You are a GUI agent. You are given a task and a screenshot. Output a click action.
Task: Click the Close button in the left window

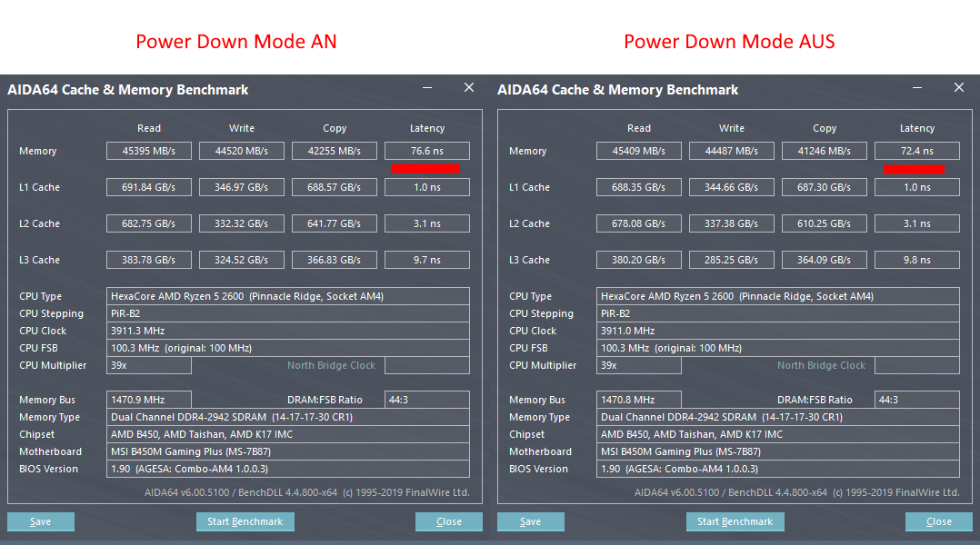pos(449,522)
